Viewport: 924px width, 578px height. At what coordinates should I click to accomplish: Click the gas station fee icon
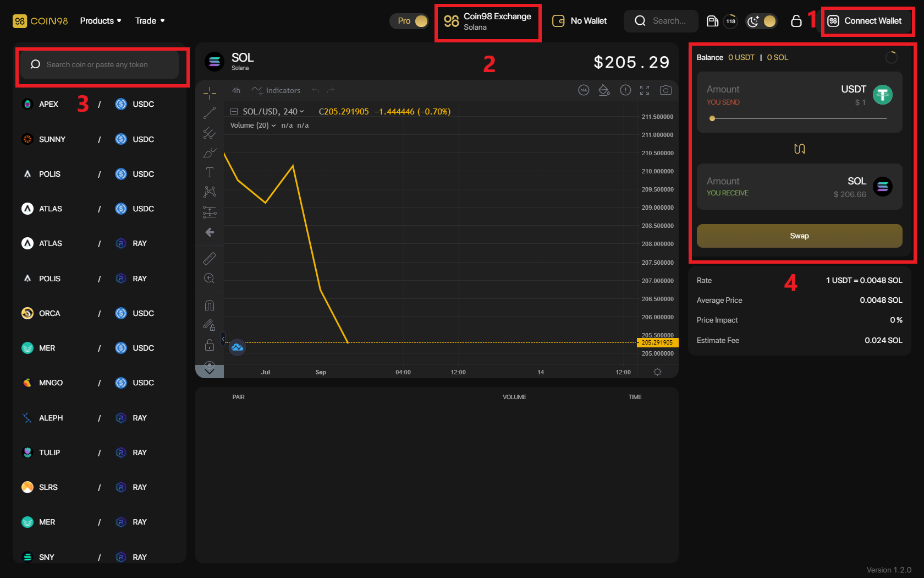pyautogui.click(x=712, y=21)
